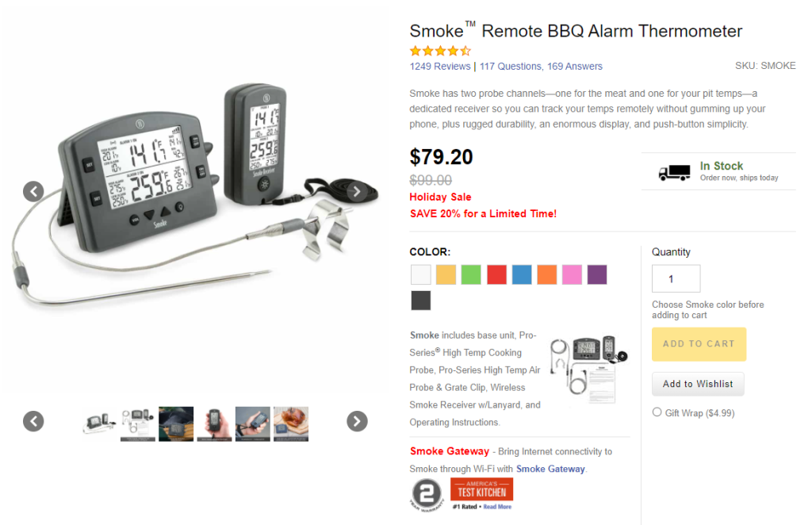This screenshot has height=525, width=812.
Task: Choose the purple color swatch
Action: click(x=597, y=274)
